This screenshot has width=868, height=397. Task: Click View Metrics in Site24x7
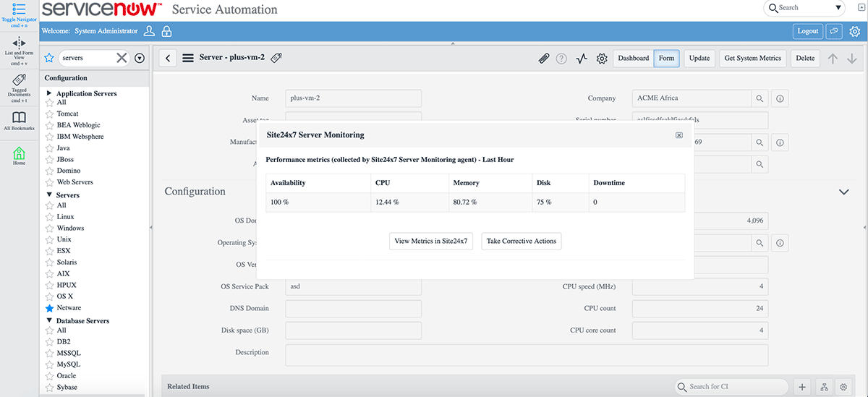click(431, 242)
